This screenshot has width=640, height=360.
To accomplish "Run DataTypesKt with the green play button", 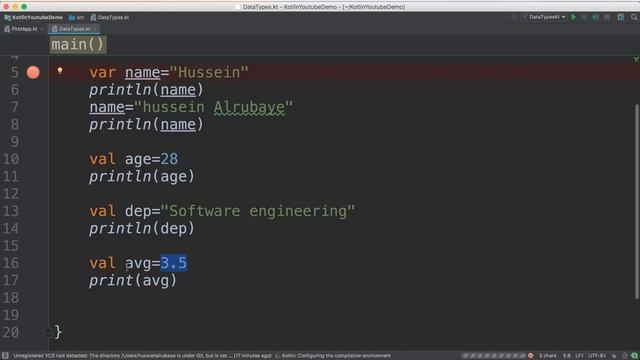I will pyautogui.click(x=573, y=17).
